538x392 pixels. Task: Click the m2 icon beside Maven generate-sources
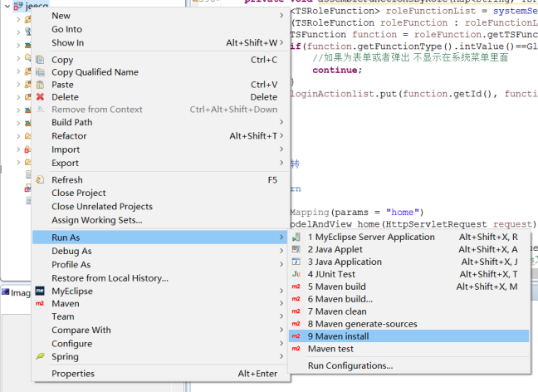coord(296,324)
